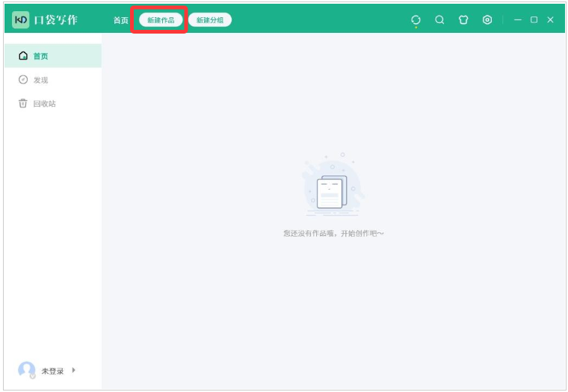Viewport: 568px width, 392px height.
Task: Click the home icon in sidebar
Action: 23,56
